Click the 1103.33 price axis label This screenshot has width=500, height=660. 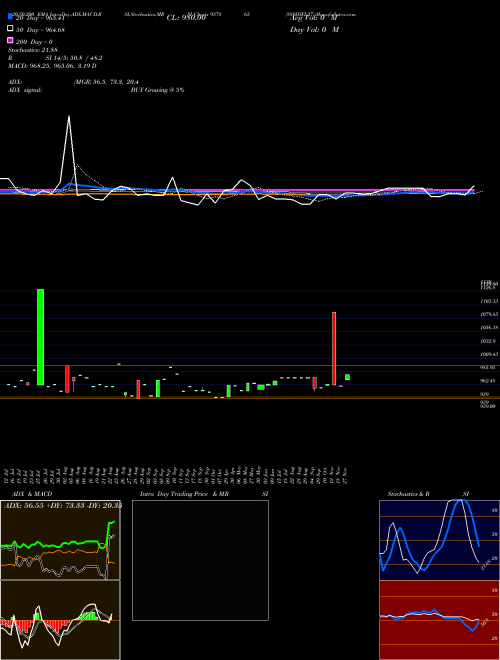(489, 301)
